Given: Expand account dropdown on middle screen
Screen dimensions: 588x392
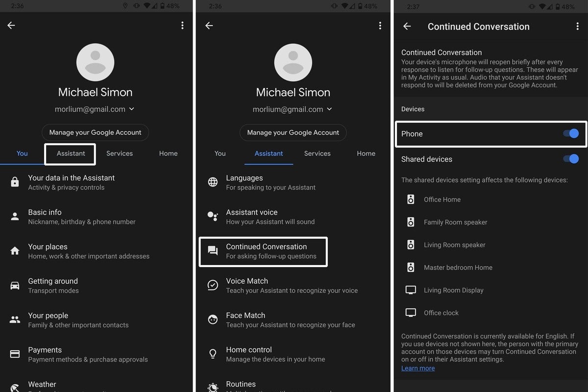Looking at the screenshot, I should tap(329, 109).
